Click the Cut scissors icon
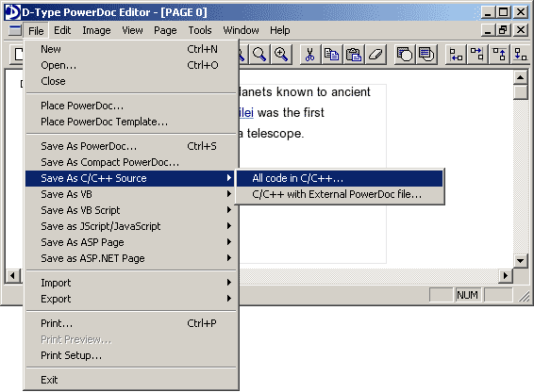This screenshot has height=392, width=534. pyautogui.click(x=309, y=55)
